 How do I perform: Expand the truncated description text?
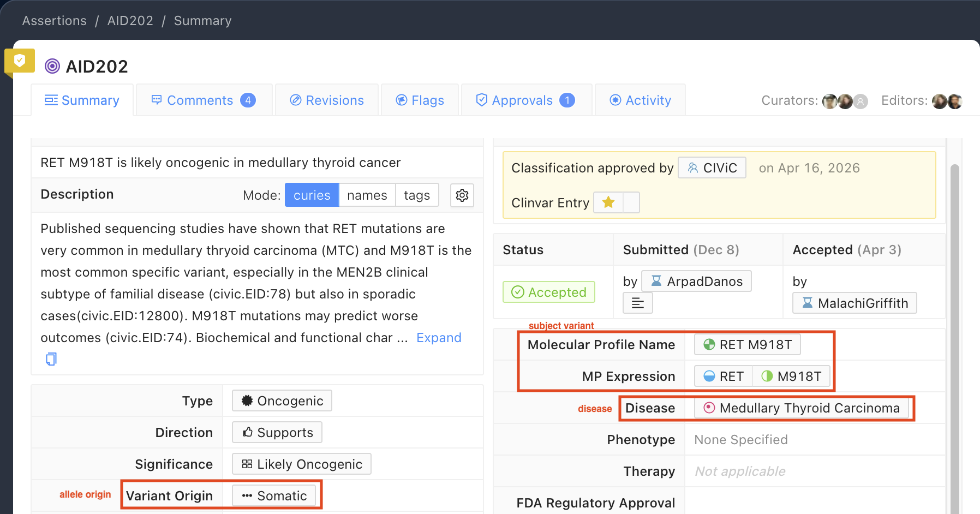pos(439,338)
